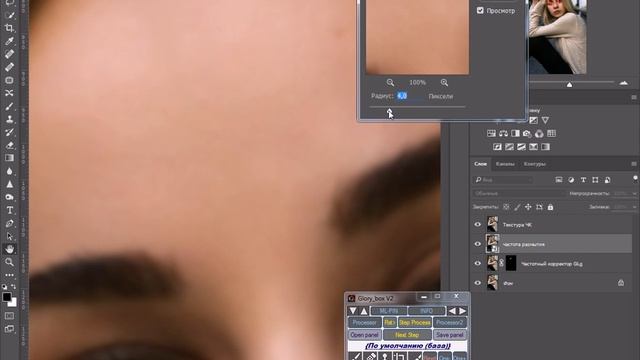Add a Black & White adjustment
The height and width of the screenshot is (360, 640).
(x=516, y=133)
